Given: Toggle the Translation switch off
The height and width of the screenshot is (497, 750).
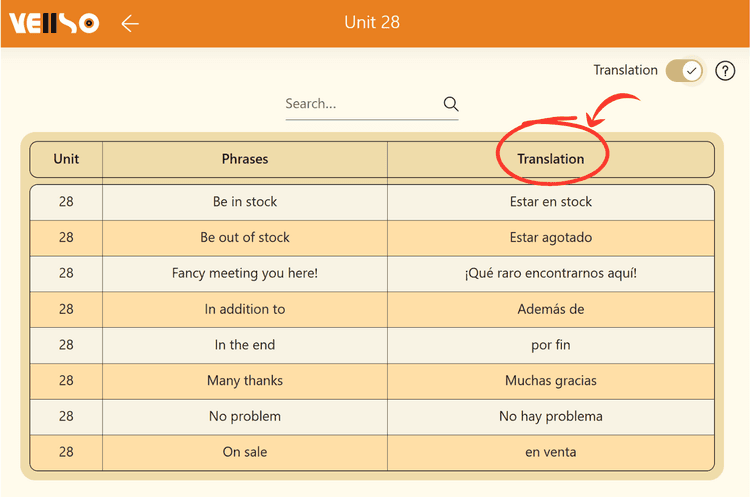Looking at the screenshot, I should (x=685, y=71).
